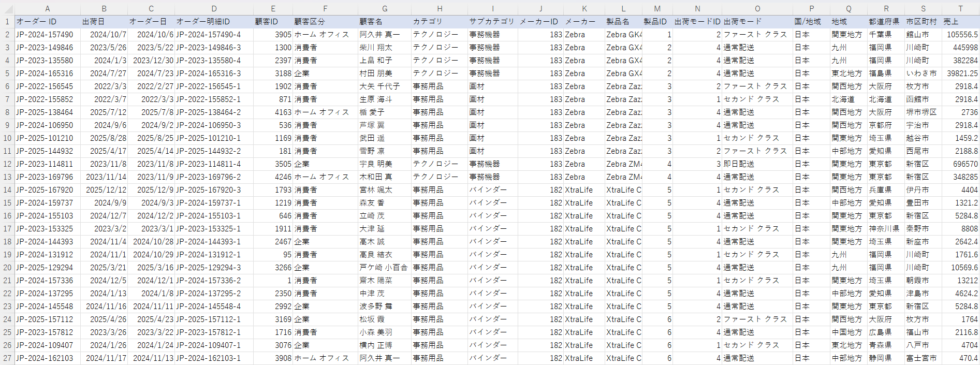
Task: Select customer name 大矢 千代子
Action: pos(385,86)
